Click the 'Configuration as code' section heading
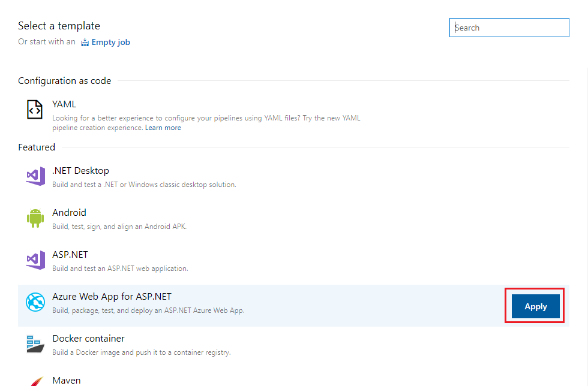The image size is (588, 386). click(65, 81)
